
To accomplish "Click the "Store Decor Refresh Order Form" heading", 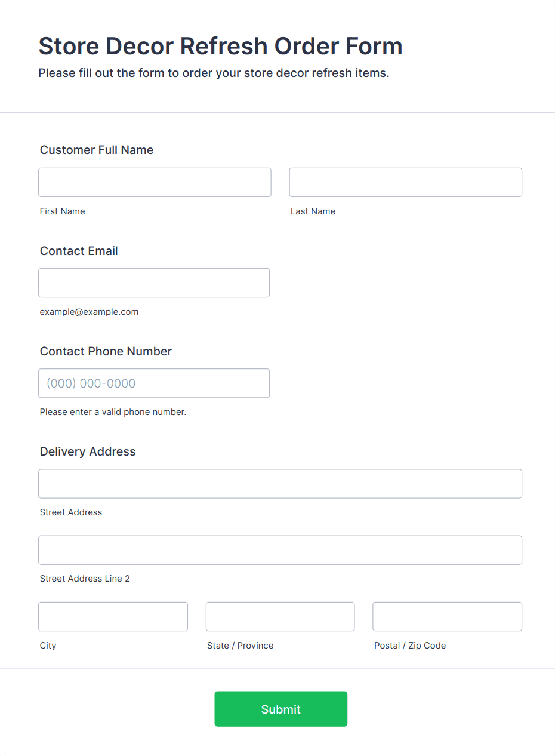I will [x=220, y=46].
